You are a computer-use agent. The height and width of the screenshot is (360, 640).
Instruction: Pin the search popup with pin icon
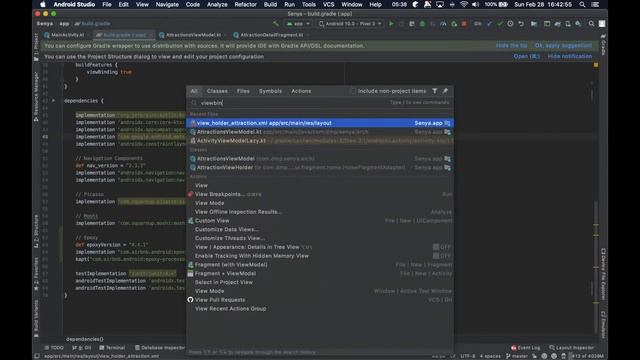click(445, 91)
